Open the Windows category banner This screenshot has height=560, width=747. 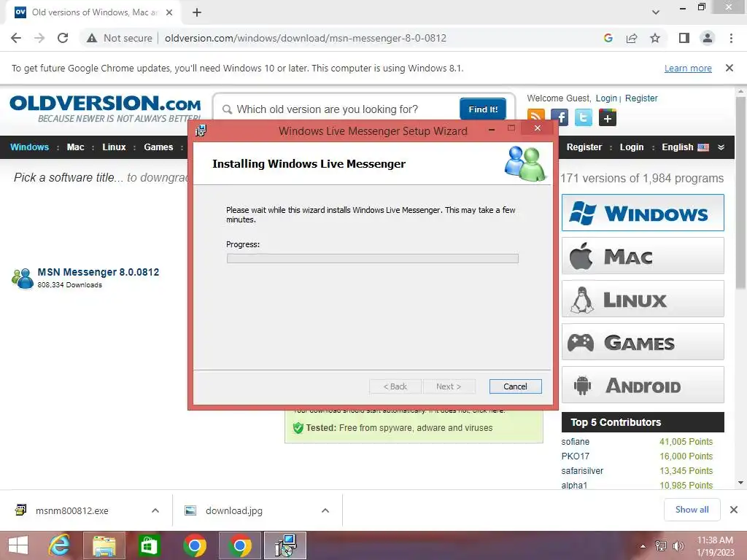643,213
